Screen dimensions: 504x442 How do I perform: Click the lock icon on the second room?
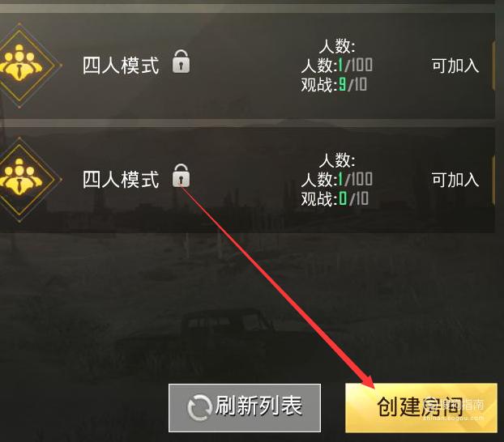click(x=181, y=176)
